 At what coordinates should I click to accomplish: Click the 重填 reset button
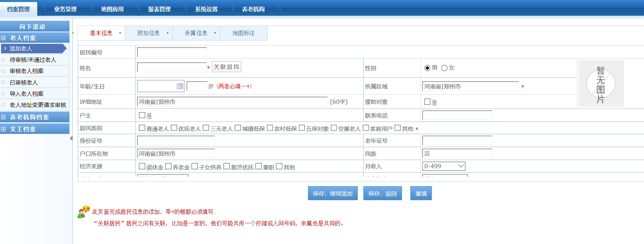421,194
